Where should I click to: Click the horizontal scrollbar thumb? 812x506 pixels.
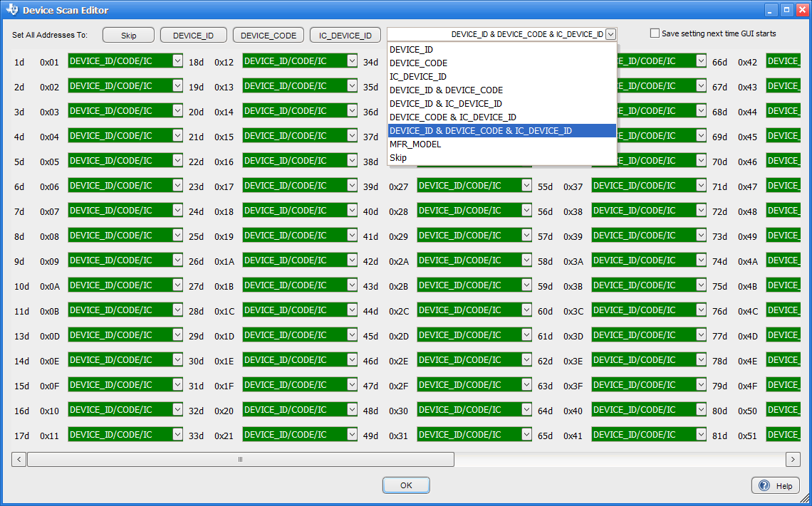click(x=240, y=459)
